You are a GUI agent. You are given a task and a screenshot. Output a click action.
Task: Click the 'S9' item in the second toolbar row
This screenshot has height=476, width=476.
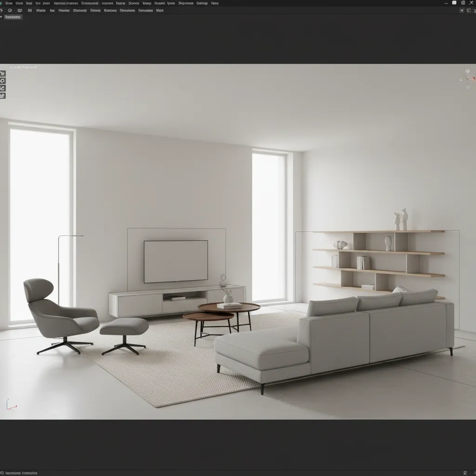(30, 10)
